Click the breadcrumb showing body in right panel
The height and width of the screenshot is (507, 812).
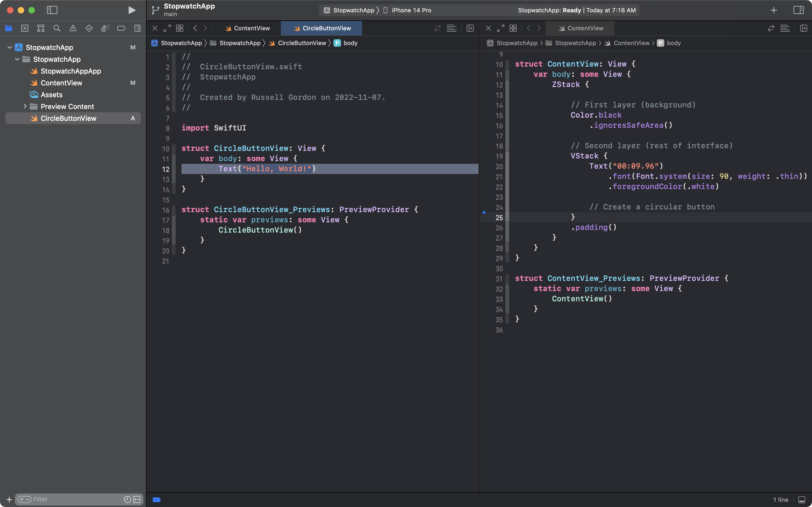pos(674,43)
